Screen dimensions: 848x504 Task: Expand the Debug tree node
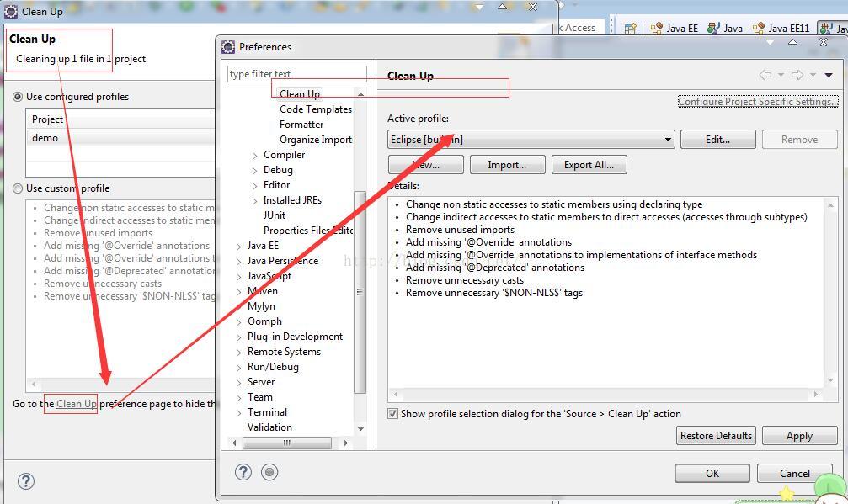click(x=254, y=171)
